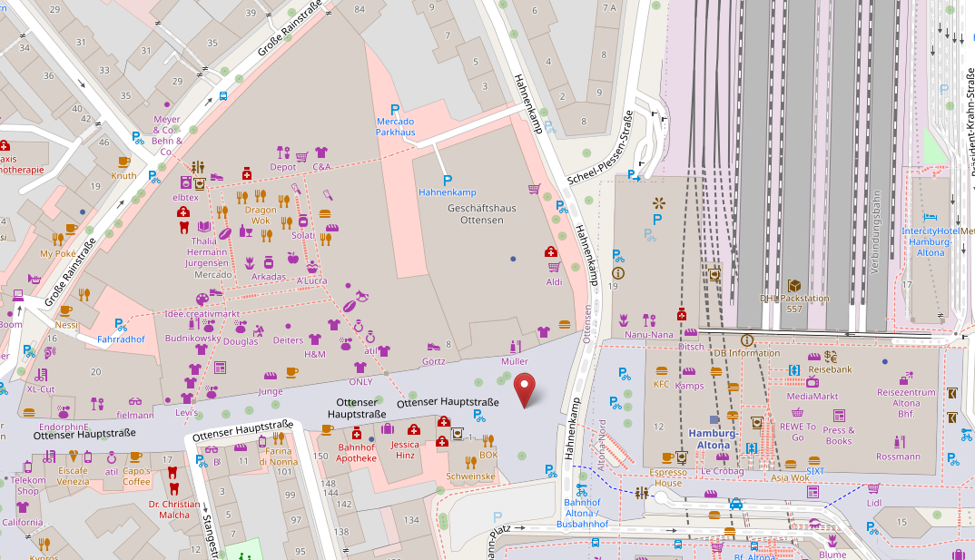The image size is (975, 560).
Task: Open the Schweinske restaurant icon
Action: (471, 462)
